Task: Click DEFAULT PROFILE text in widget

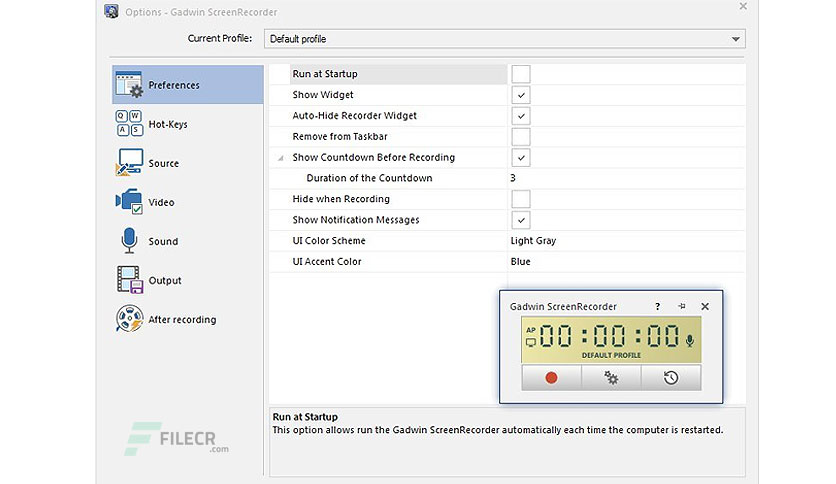Action: [611, 356]
